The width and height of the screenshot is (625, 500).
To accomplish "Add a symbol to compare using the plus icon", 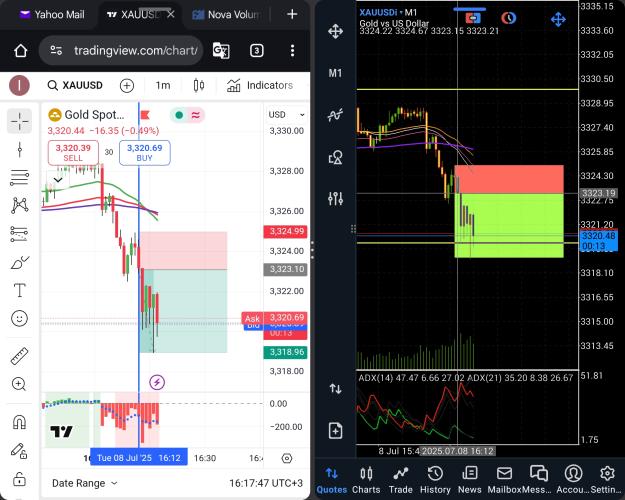I will (x=127, y=85).
